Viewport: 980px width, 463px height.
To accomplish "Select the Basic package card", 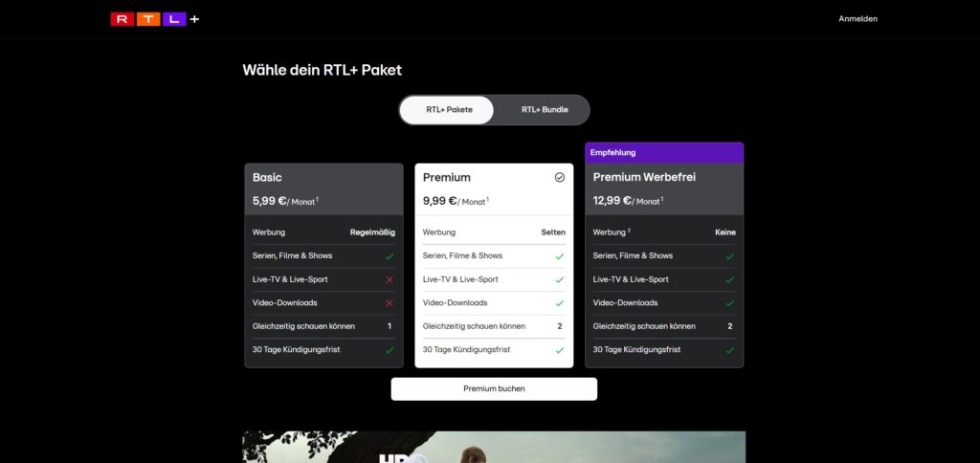I will point(323,266).
